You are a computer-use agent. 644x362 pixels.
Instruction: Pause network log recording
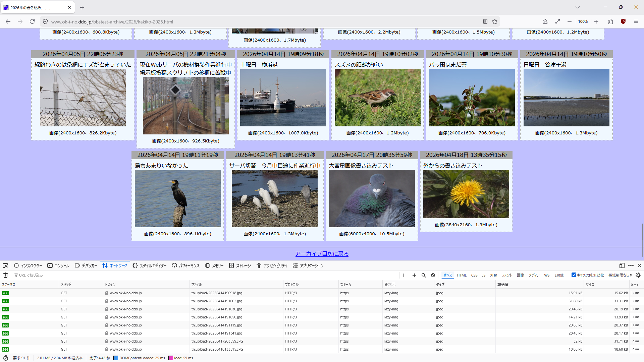405,275
